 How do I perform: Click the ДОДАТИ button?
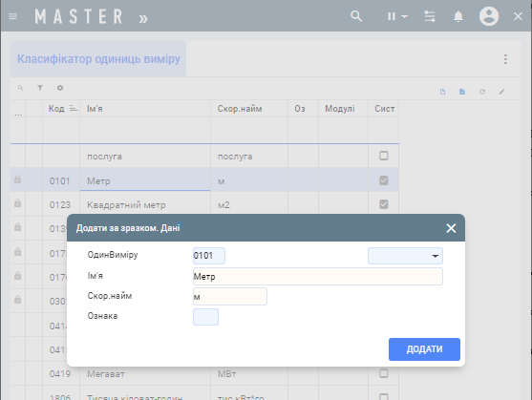(424, 349)
